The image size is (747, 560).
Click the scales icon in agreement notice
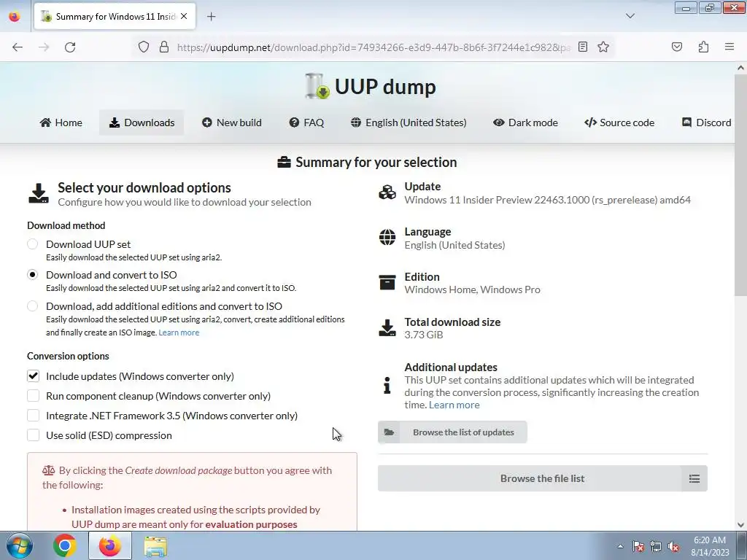pyautogui.click(x=49, y=470)
